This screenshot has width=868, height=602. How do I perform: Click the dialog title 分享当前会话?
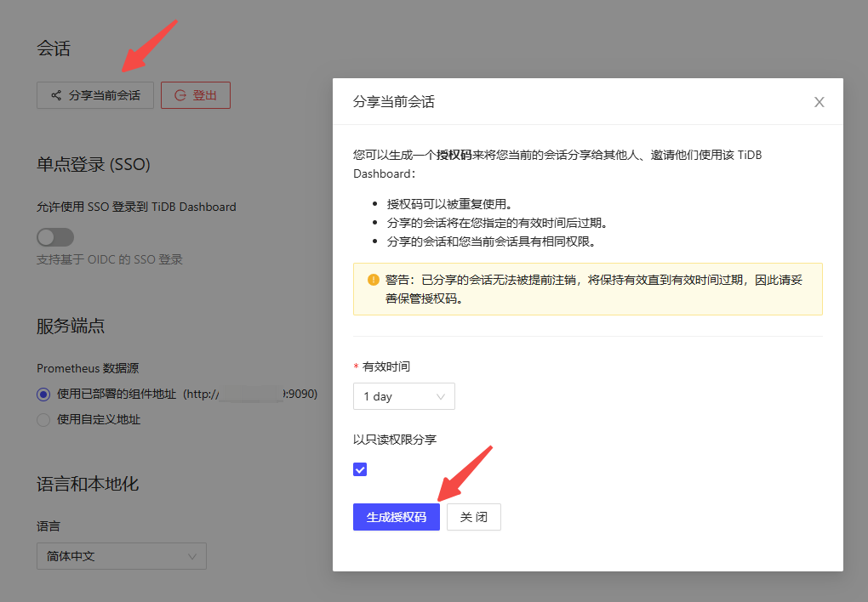pyautogui.click(x=394, y=102)
